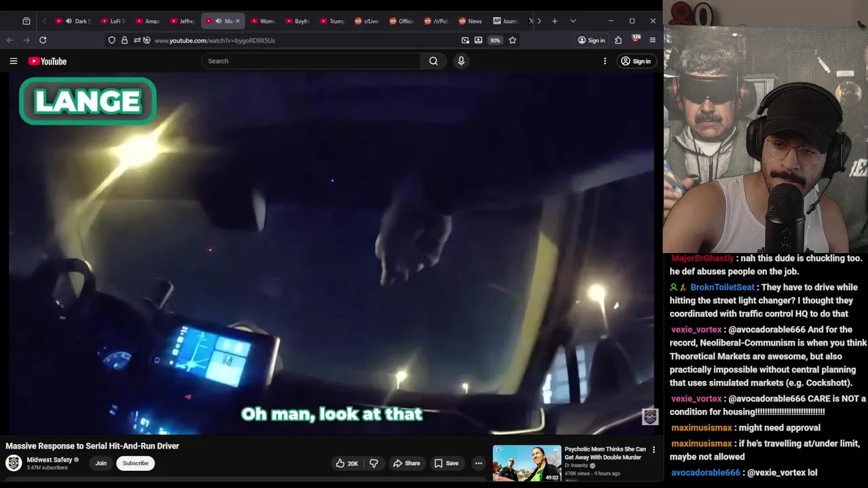Click the 'Massive Response to Serial Hit-And-Run Driver' title
Screen dimensions: 868x488
tap(92, 446)
